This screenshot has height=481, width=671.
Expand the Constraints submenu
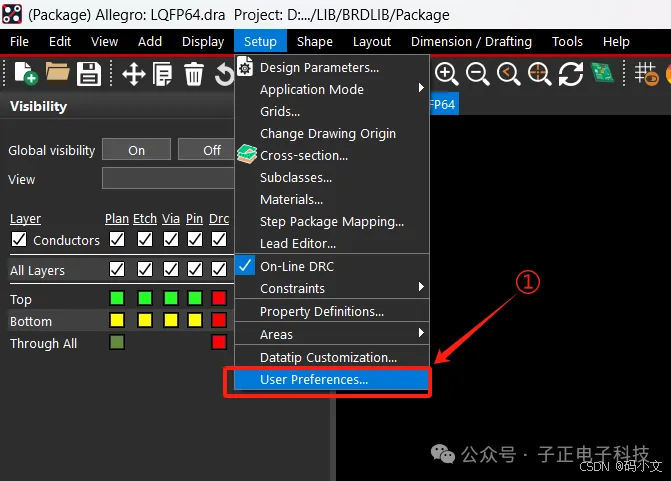332,288
